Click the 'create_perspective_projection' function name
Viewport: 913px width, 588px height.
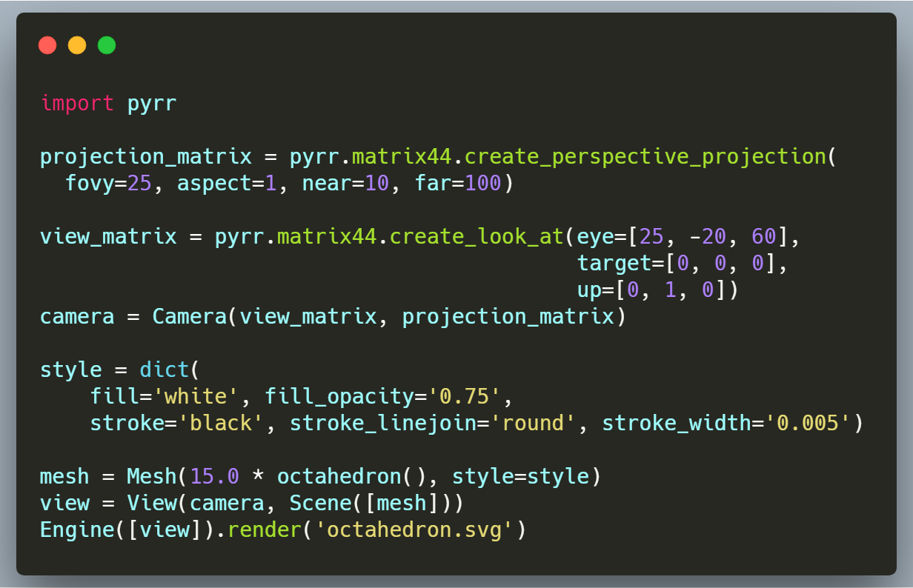(x=645, y=156)
